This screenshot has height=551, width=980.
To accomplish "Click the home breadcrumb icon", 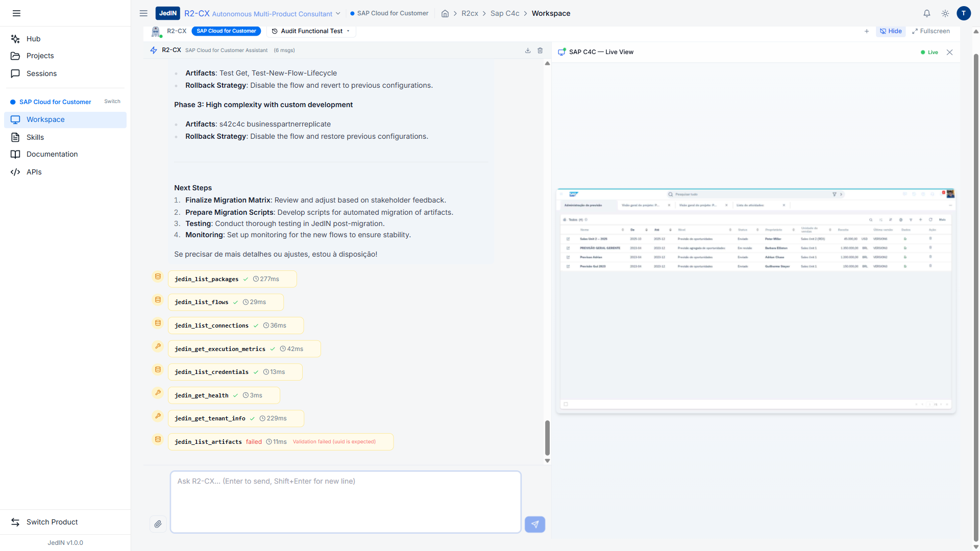I will point(445,14).
